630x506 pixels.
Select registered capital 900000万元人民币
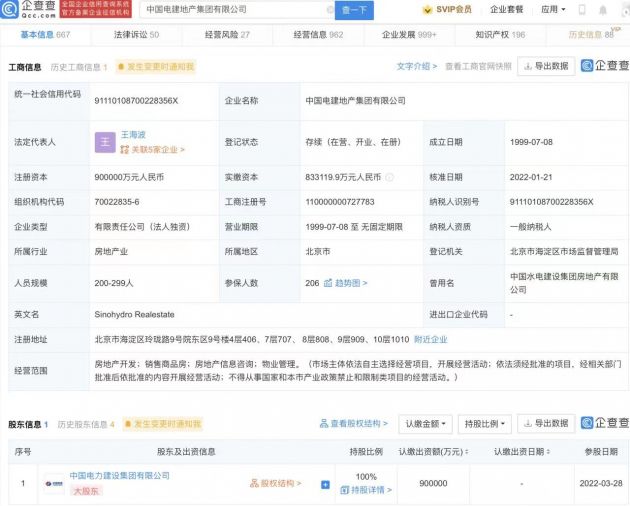coord(129,177)
